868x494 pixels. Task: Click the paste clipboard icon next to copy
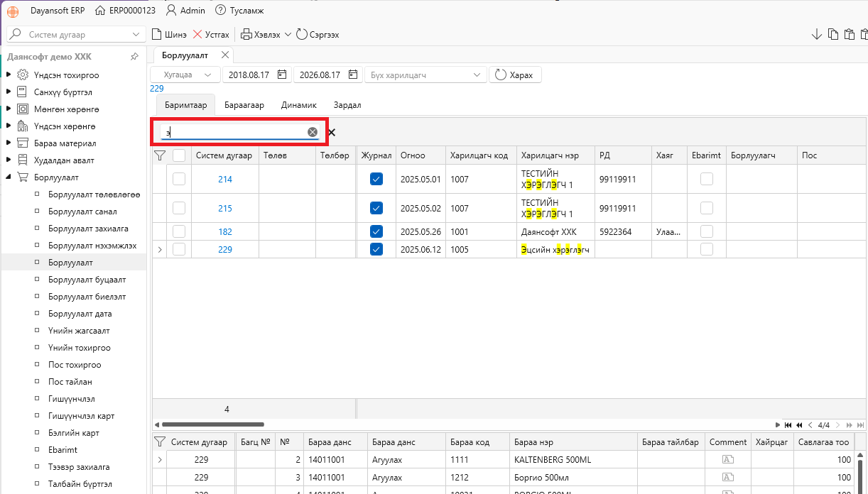(x=848, y=34)
